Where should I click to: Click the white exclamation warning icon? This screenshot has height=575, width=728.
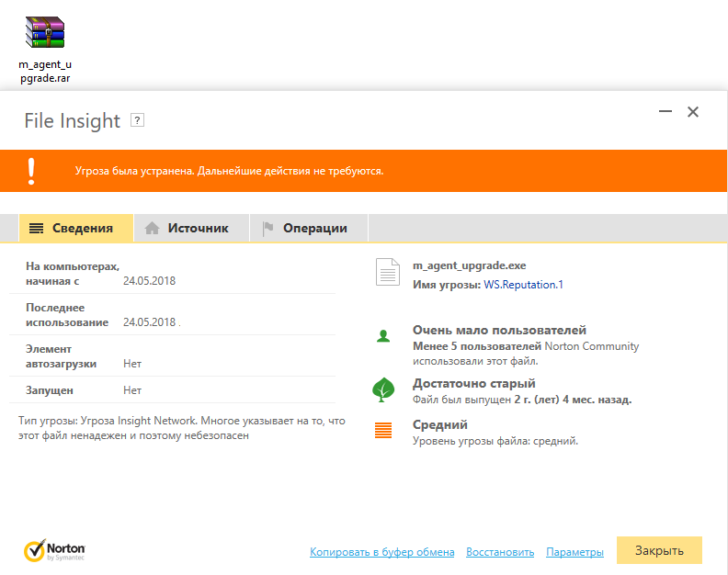coord(31,171)
